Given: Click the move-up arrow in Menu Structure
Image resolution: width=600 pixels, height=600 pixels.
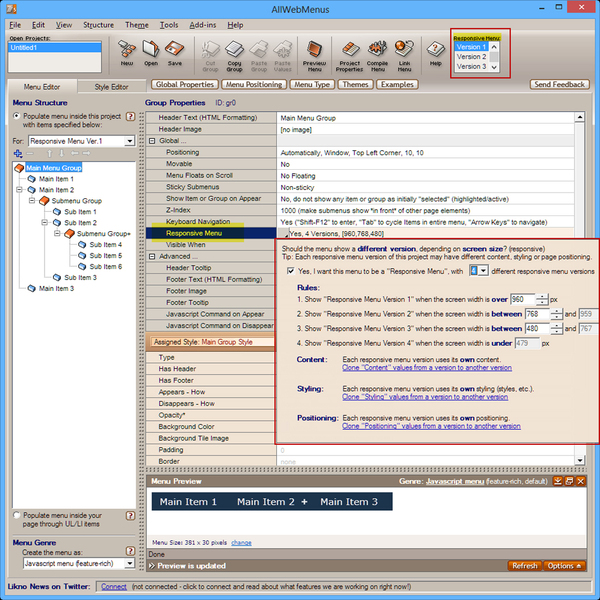Looking at the screenshot, I should pyautogui.click(x=49, y=153).
